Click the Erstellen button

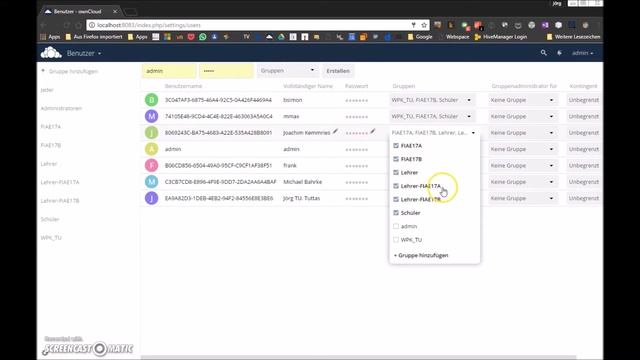point(338,71)
